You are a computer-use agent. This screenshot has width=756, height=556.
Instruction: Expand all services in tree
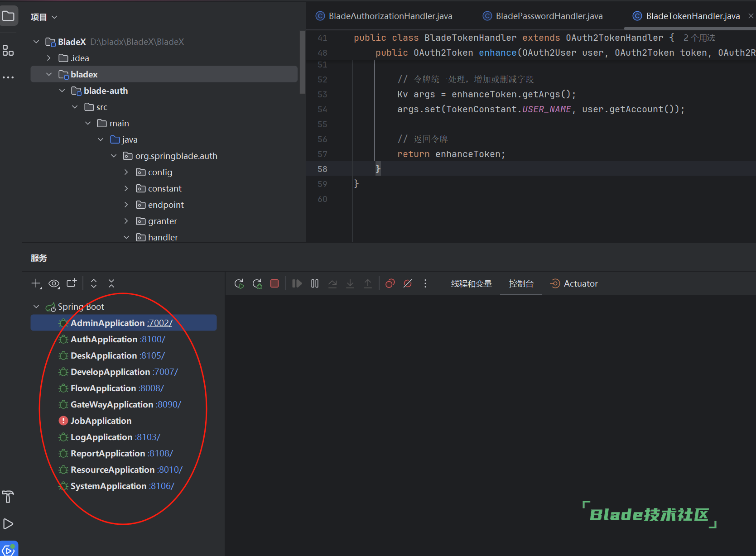point(94,283)
